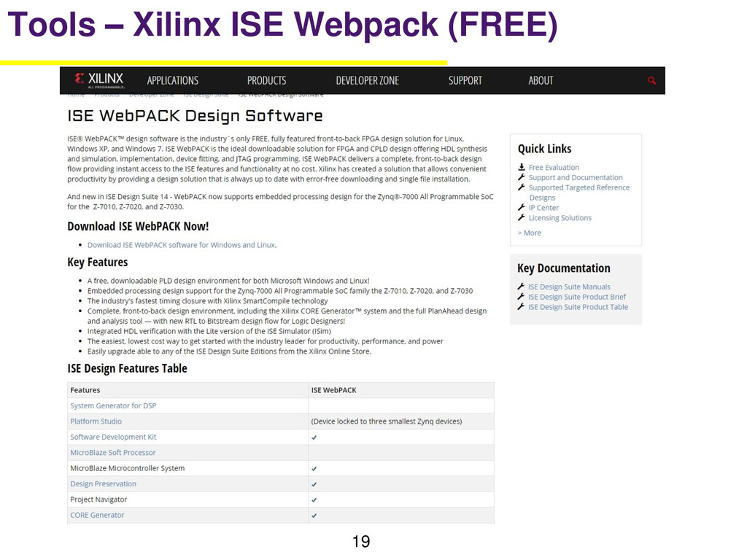
Task: Click Download ISE WebPACK Now! heading
Action: point(138,226)
